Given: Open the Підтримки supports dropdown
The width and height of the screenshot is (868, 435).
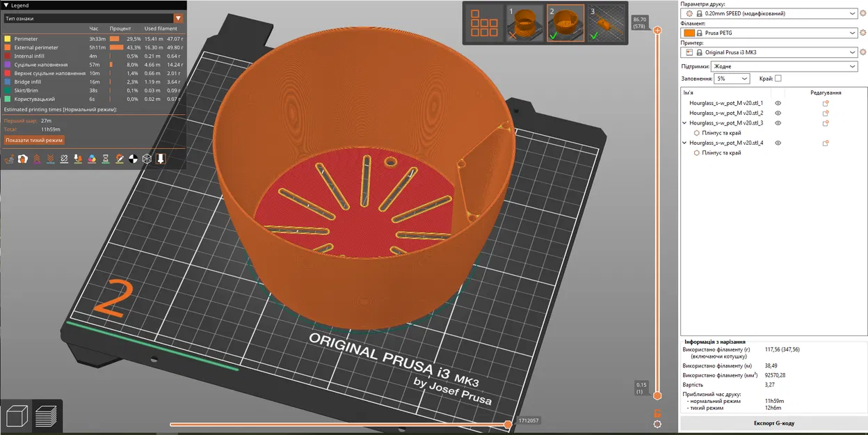Looking at the screenshot, I should click(x=785, y=67).
